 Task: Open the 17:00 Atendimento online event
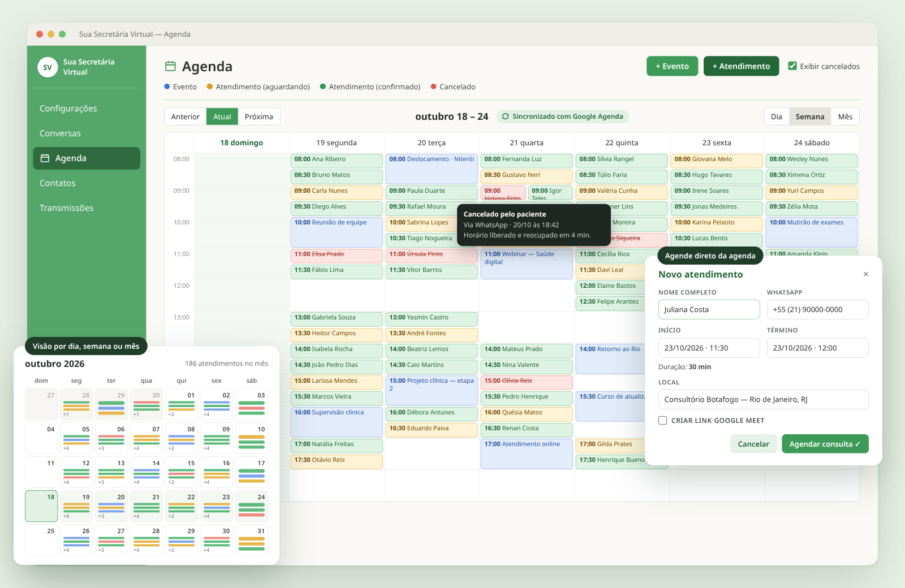(527, 453)
